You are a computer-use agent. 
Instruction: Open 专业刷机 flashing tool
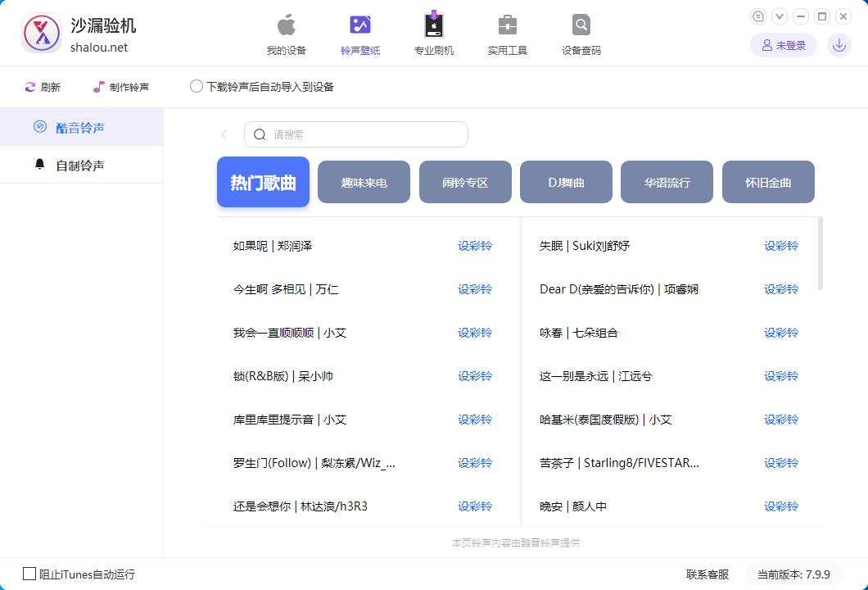click(433, 33)
